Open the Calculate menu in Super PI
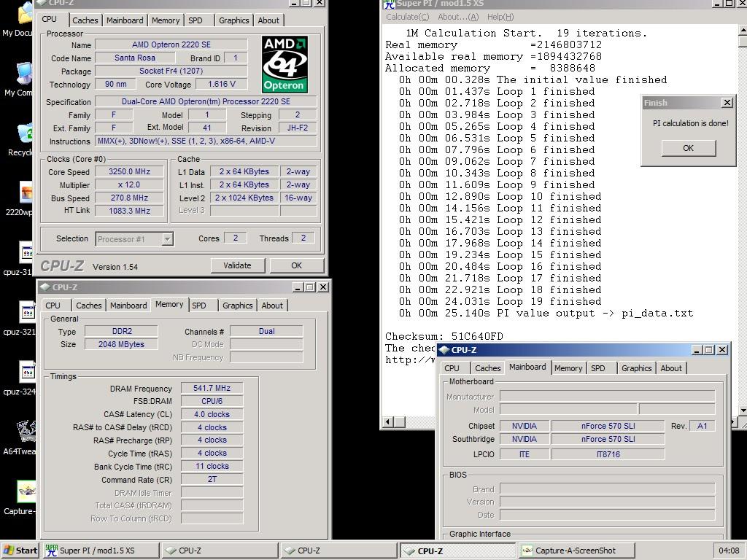747x560 pixels. pos(407,17)
